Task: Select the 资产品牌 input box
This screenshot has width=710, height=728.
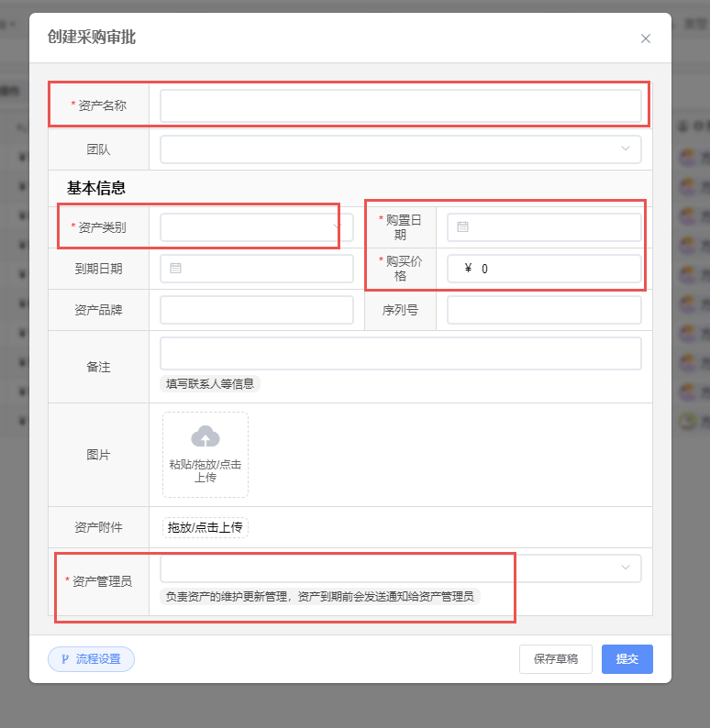Action: (x=256, y=310)
